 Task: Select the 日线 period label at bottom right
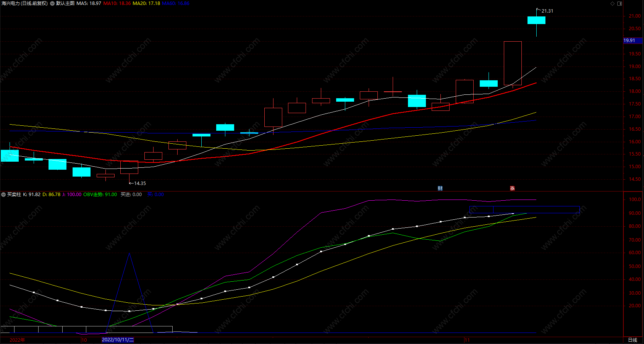(633, 340)
